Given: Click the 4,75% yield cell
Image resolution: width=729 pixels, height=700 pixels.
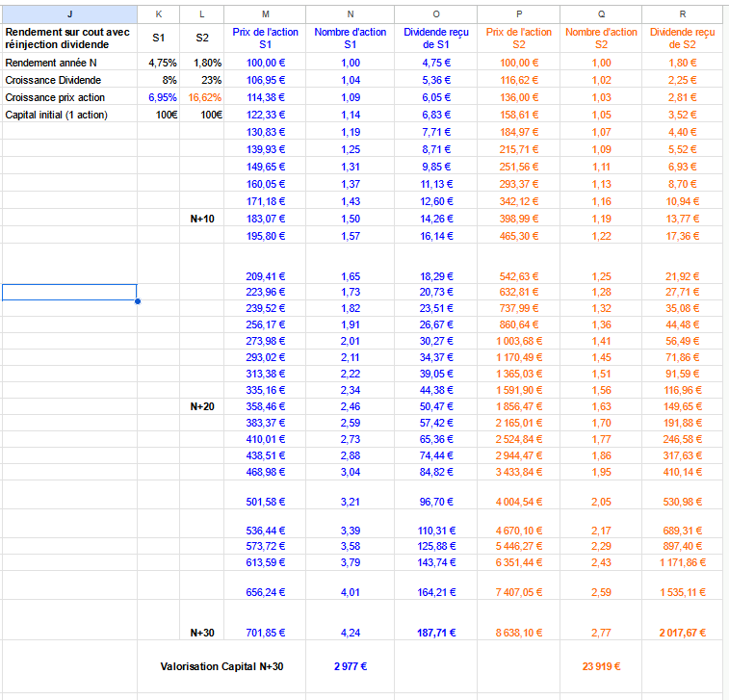Looking at the screenshot, I should [x=159, y=63].
